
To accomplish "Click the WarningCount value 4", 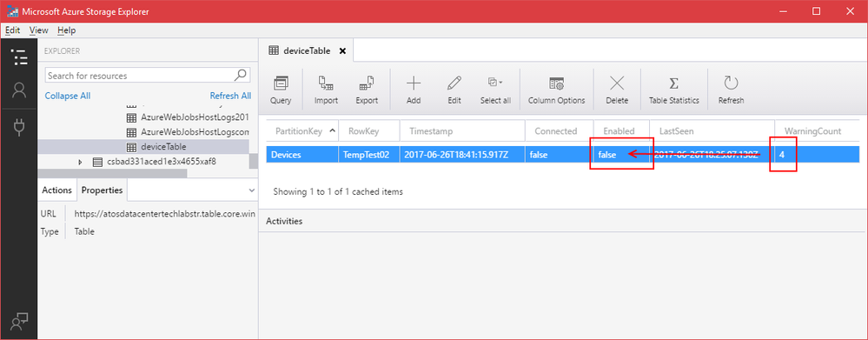I will tap(782, 155).
